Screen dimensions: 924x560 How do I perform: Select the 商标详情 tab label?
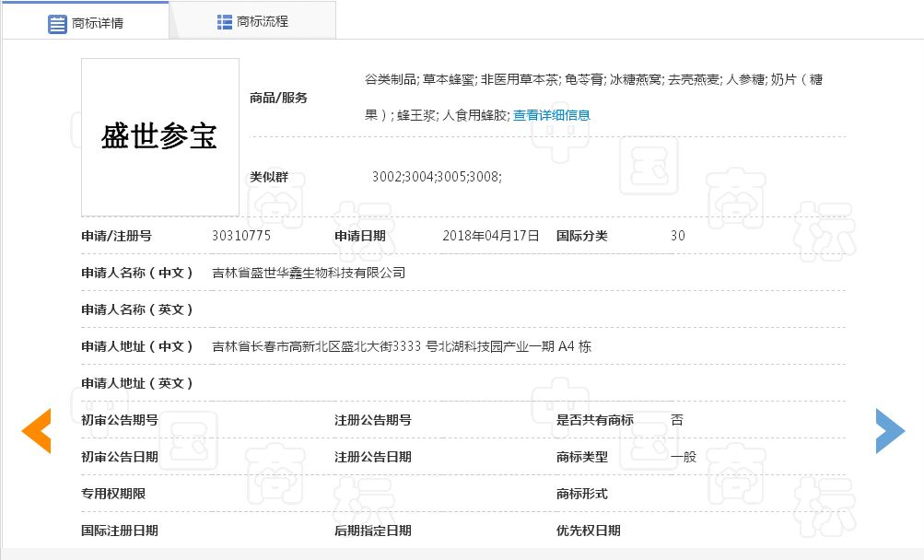coord(98,23)
